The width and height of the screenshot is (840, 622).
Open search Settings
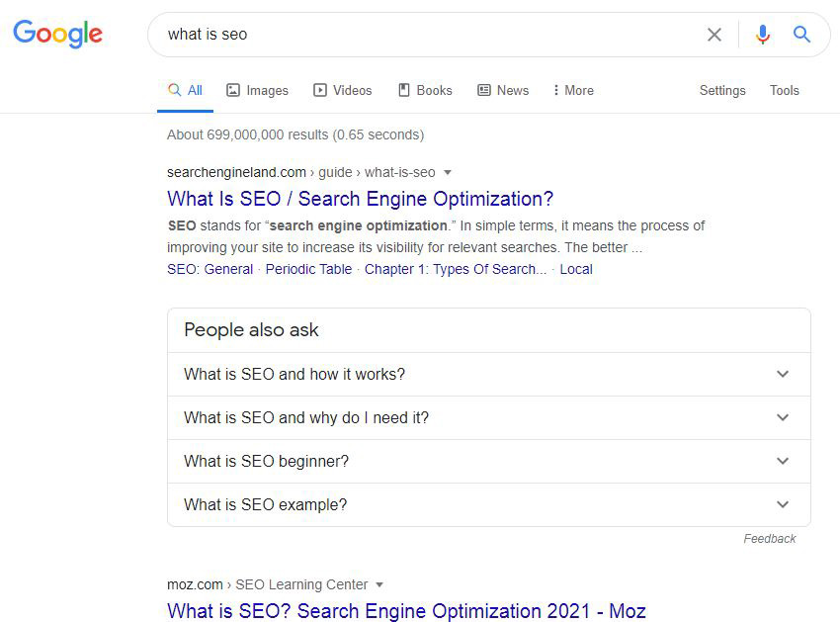[x=722, y=90]
